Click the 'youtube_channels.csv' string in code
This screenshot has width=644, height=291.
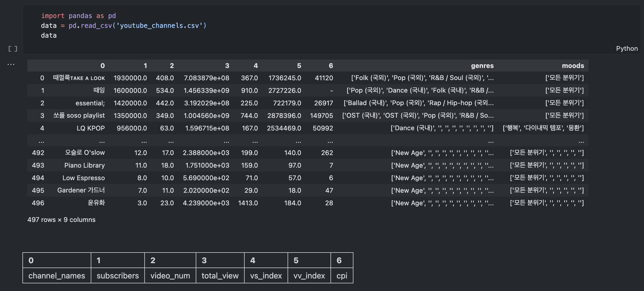pos(159,26)
